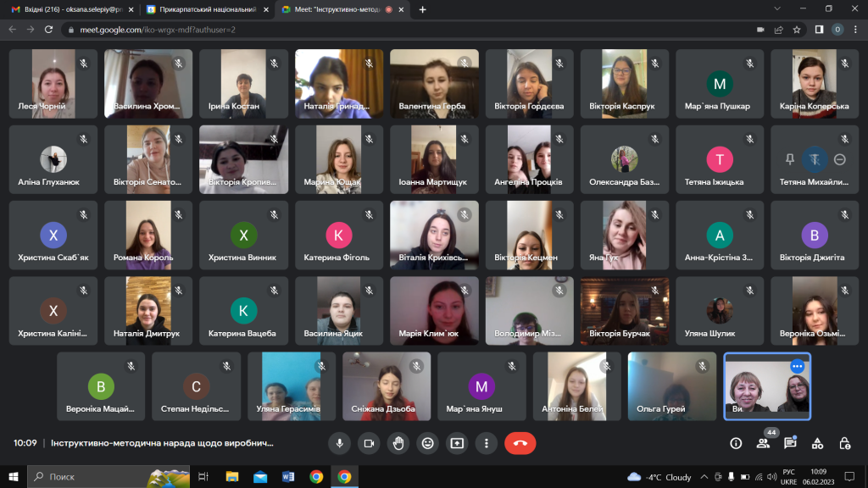Image resolution: width=868 pixels, height=488 pixels.
Task: Open options on self-view tile's blue dots
Action: click(797, 366)
